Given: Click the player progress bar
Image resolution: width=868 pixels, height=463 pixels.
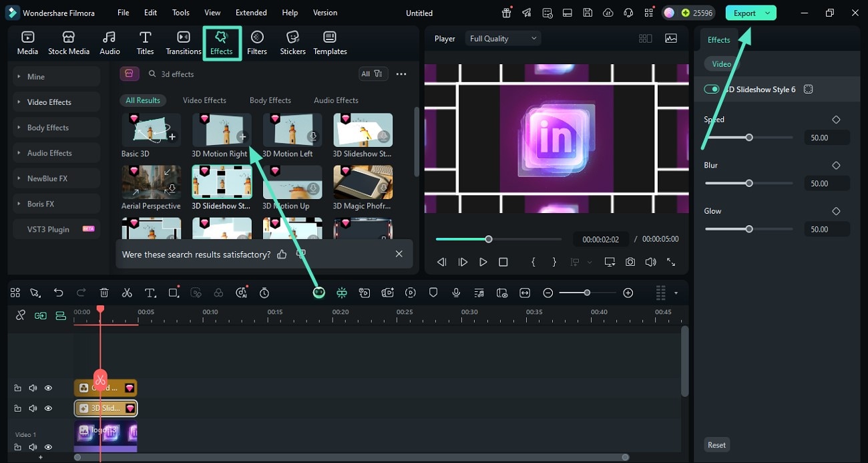Looking at the screenshot, I should coord(498,239).
